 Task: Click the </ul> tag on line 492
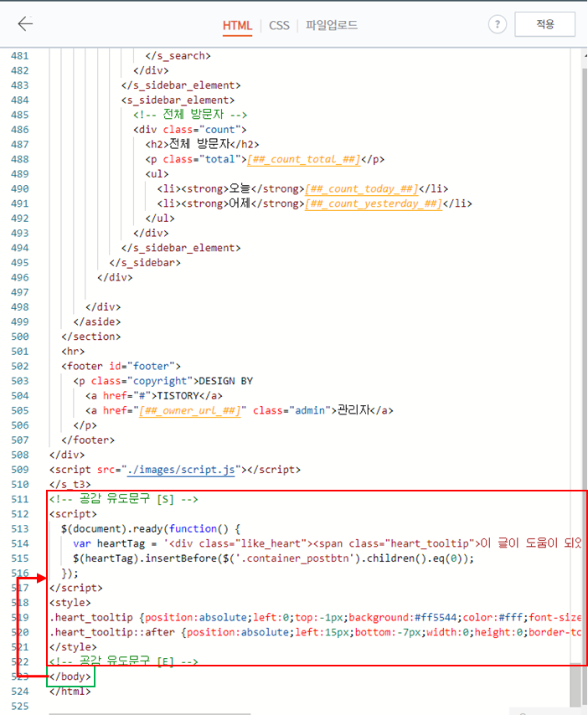[160, 218]
